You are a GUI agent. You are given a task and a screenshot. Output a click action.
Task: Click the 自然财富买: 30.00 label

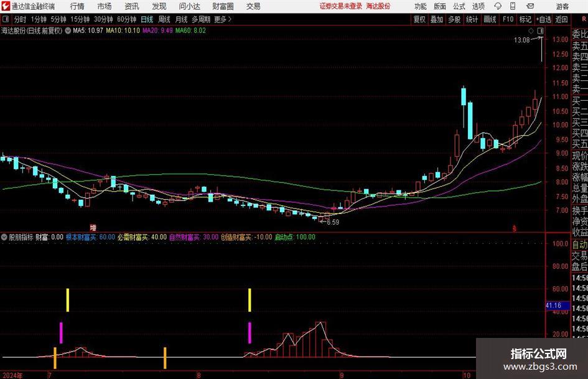(x=194, y=237)
